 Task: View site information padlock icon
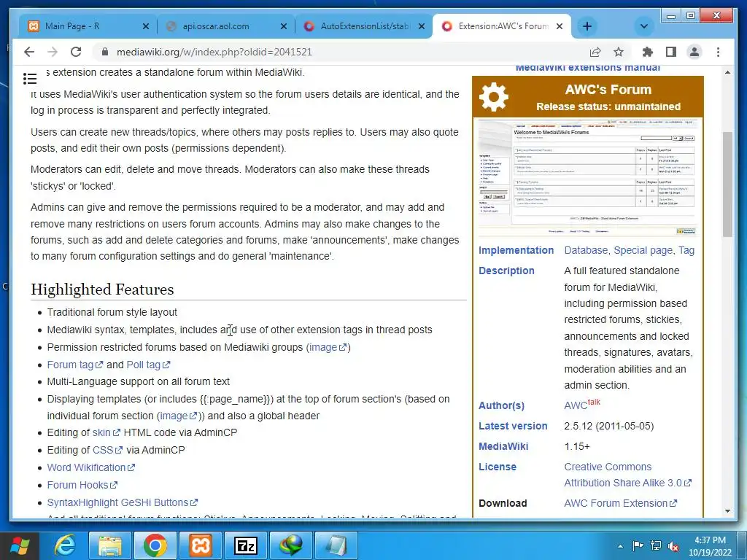click(105, 52)
